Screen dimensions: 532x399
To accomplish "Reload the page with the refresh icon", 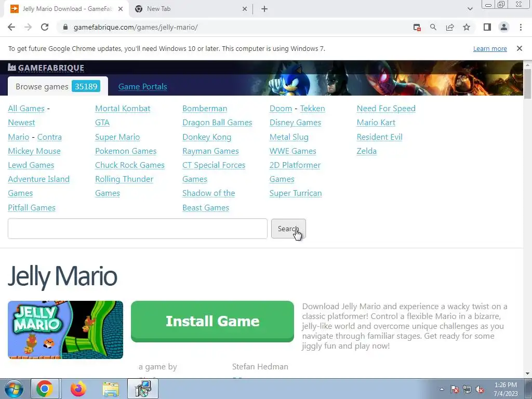I will pyautogui.click(x=45, y=27).
